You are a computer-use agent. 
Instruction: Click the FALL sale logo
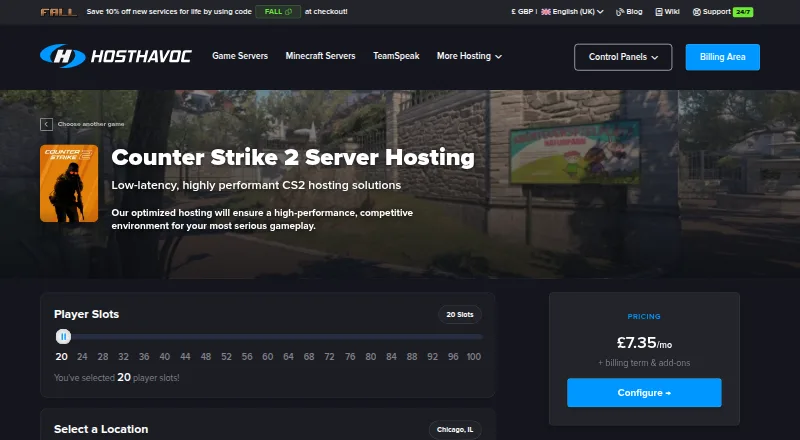pyautogui.click(x=59, y=12)
